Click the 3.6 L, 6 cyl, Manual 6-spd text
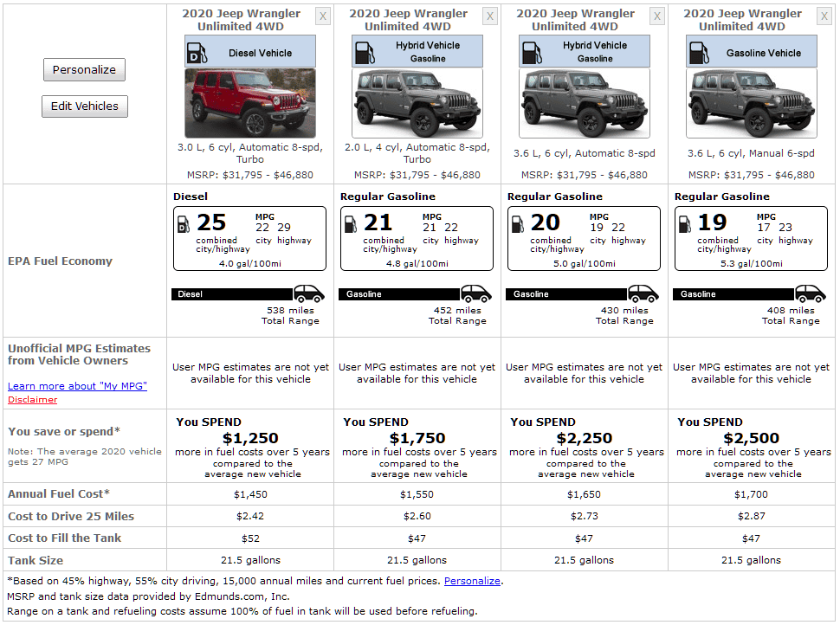This screenshot has width=840, height=625. [751, 153]
